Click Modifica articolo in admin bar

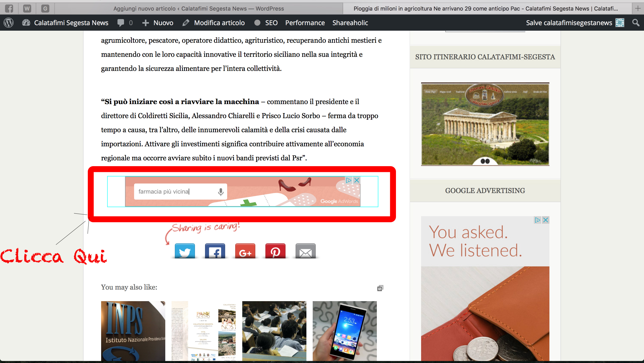(214, 23)
